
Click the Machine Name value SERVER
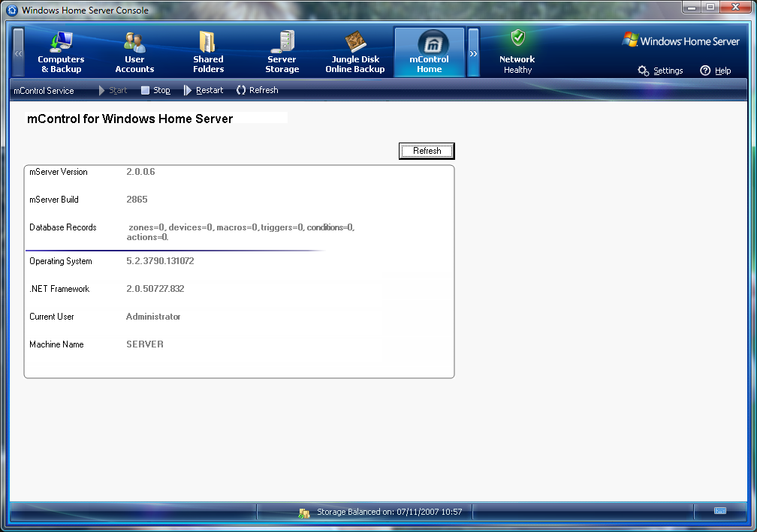click(145, 344)
